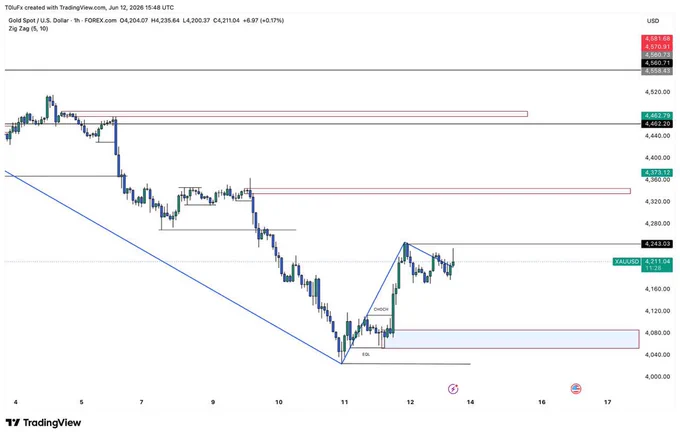Click the 4,320.00 axis price
Viewport: 680px width, 437px height.
tap(657, 202)
